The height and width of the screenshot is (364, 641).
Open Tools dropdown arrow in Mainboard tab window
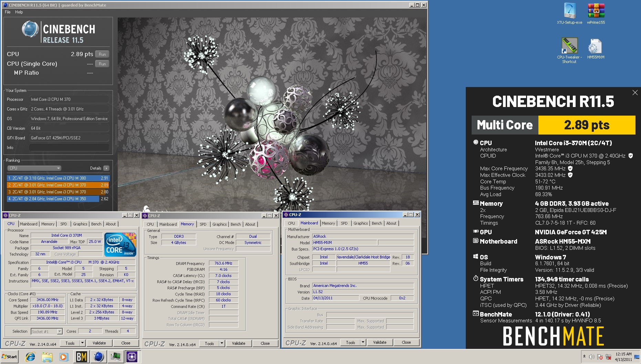pyautogui.click(x=363, y=342)
